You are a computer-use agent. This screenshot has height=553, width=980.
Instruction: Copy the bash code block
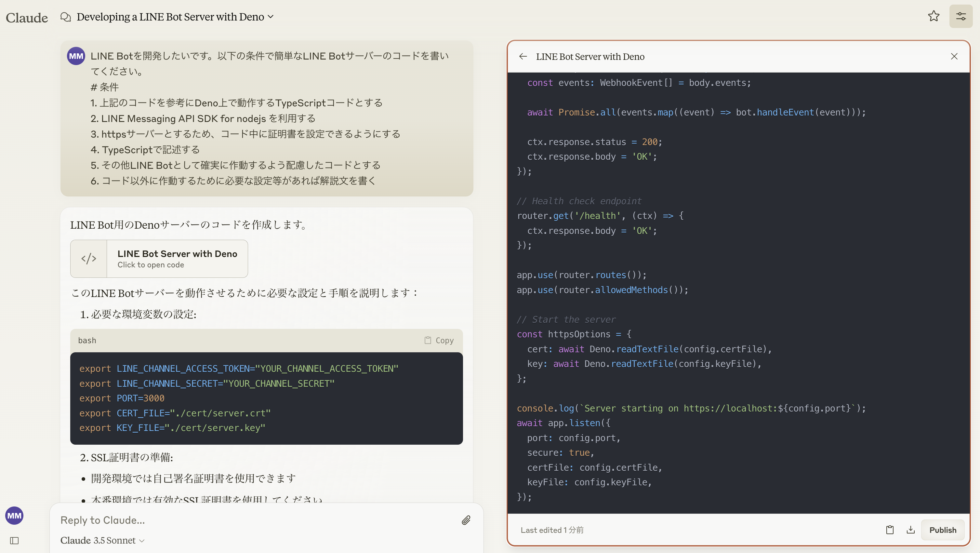click(439, 340)
